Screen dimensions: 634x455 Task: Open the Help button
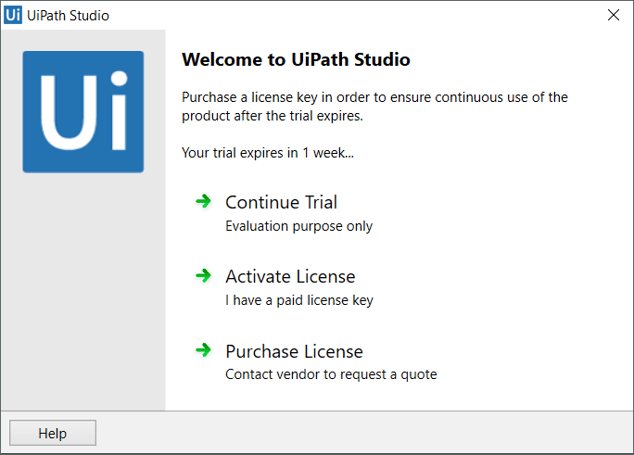pos(53,433)
